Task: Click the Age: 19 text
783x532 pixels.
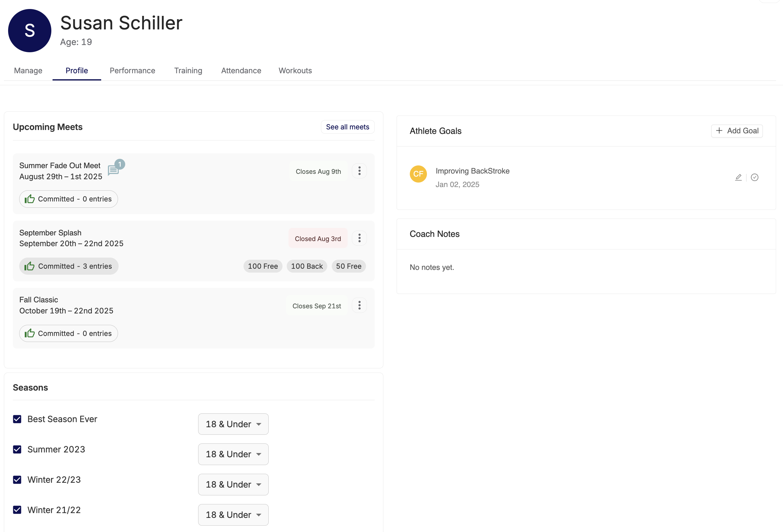Action: [76, 42]
